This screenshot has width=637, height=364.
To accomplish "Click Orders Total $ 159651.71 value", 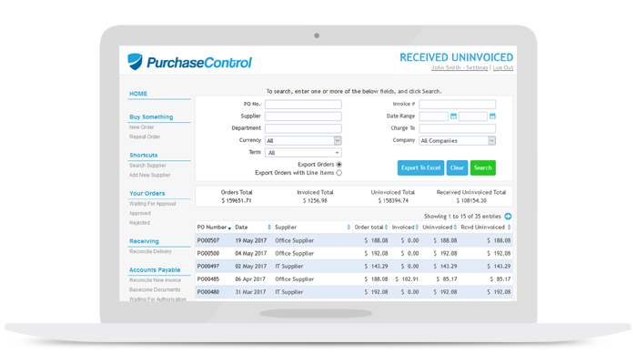I will tap(237, 201).
